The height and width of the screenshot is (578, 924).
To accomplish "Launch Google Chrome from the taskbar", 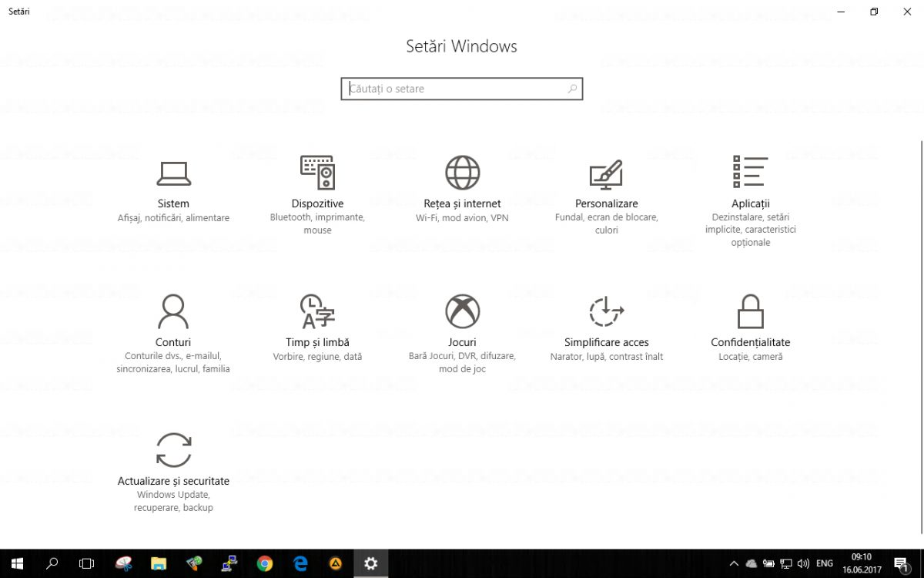I will pyautogui.click(x=265, y=563).
